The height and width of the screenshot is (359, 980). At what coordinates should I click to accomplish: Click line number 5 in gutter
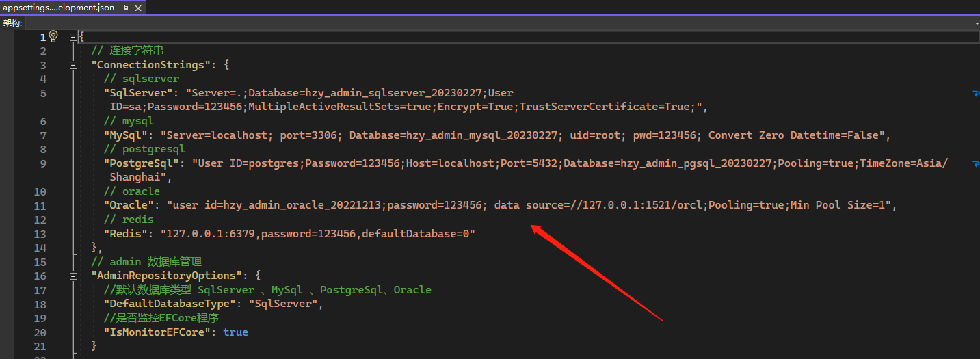(x=43, y=93)
